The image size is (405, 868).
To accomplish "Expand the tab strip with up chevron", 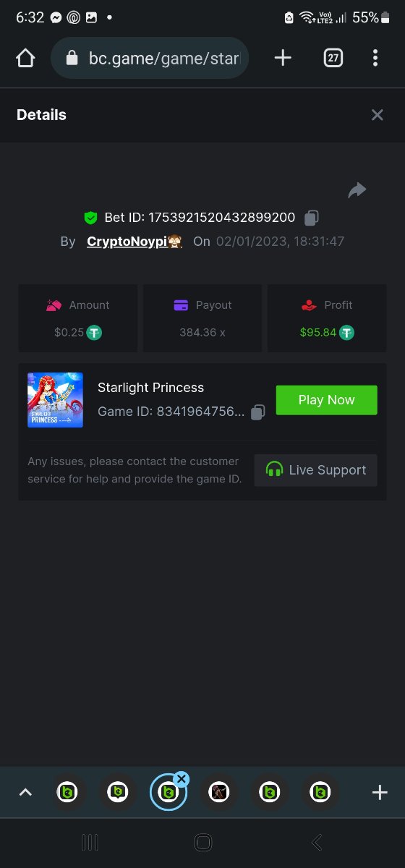I will coord(25,793).
